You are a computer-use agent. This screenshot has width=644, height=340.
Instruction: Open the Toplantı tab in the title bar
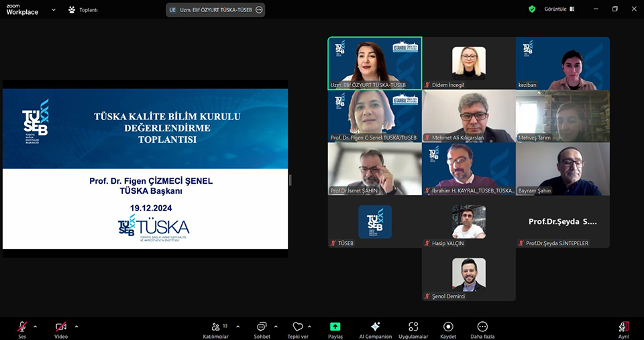pos(84,10)
